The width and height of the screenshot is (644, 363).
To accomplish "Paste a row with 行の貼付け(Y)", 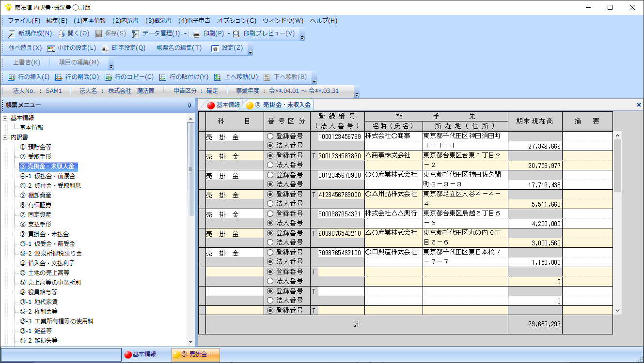I will [x=184, y=77].
